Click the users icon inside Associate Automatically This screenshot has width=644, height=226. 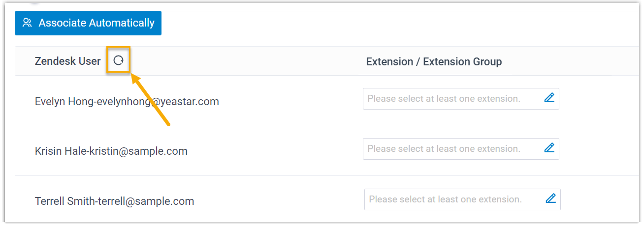coord(27,23)
